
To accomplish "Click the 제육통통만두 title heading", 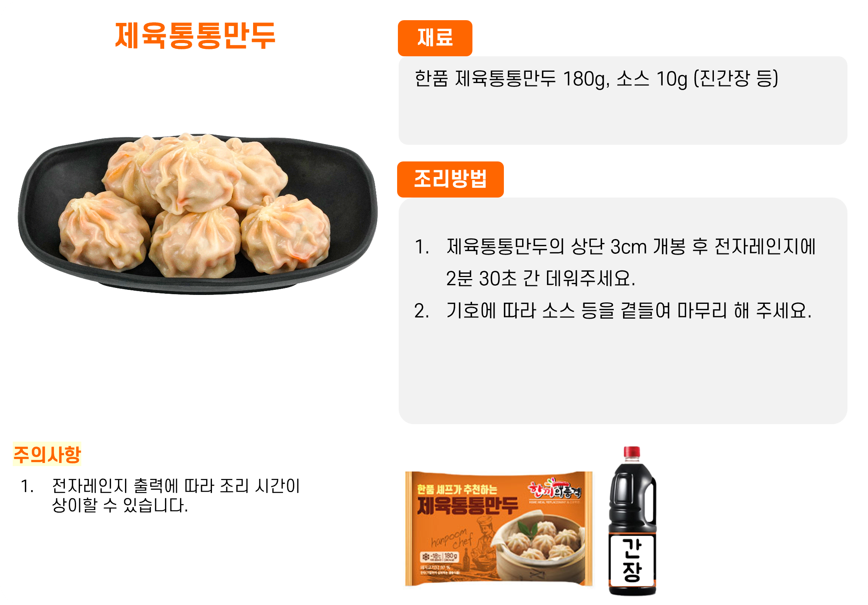I will coord(195,36).
